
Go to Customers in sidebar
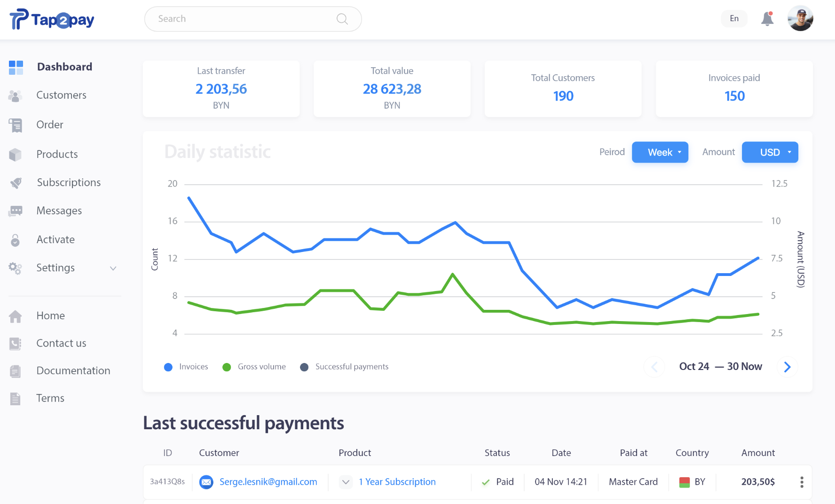(x=62, y=95)
